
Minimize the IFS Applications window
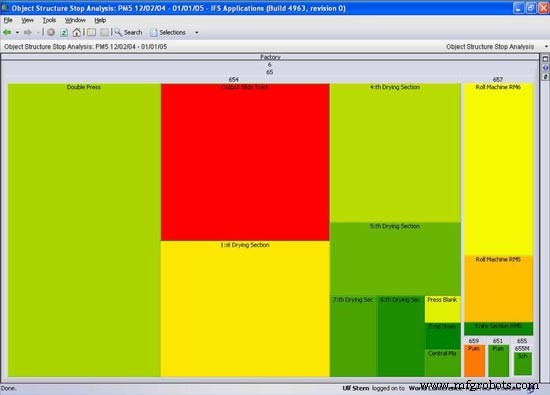pyautogui.click(x=519, y=8)
